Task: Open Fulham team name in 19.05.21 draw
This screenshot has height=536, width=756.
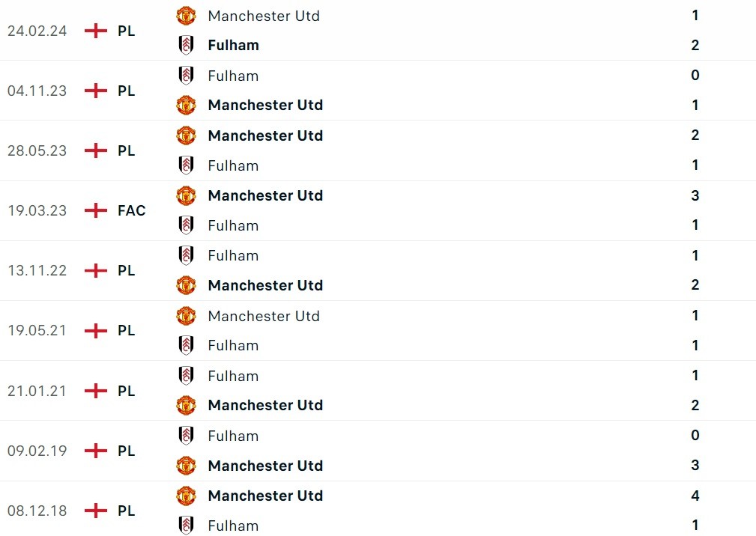Action: point(233,345)
